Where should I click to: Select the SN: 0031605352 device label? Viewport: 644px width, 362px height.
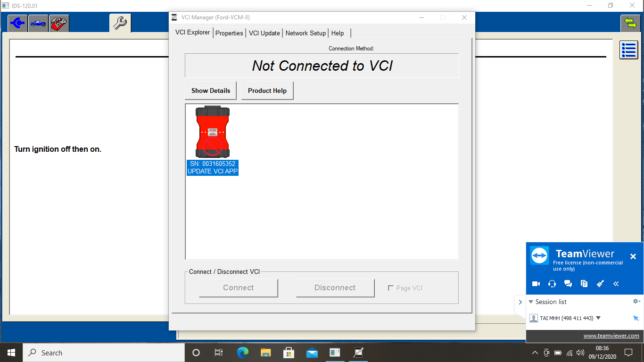point(213,164)
